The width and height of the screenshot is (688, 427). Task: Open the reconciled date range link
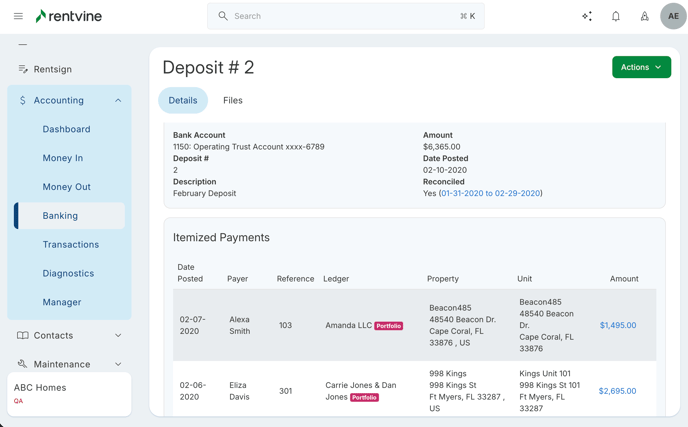[490, 193]
